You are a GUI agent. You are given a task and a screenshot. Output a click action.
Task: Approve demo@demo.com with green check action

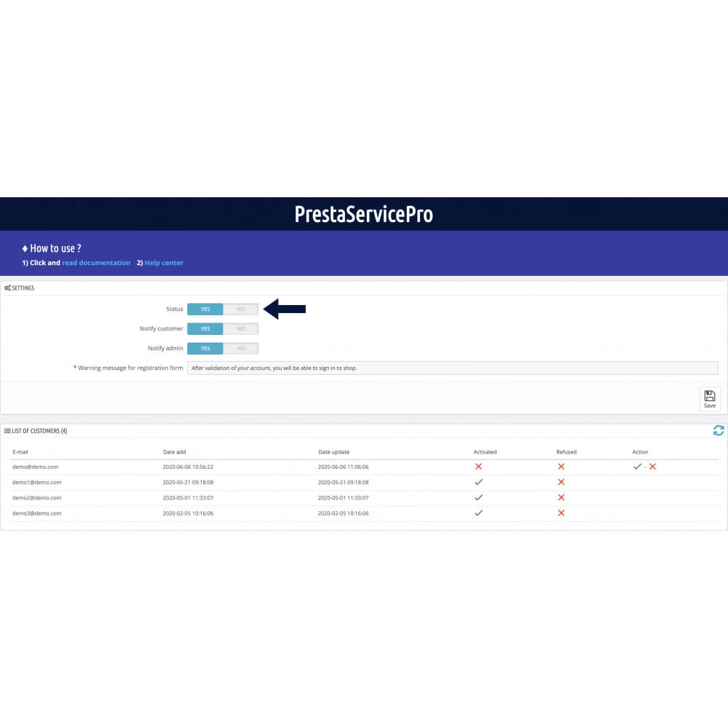point(637,467)
